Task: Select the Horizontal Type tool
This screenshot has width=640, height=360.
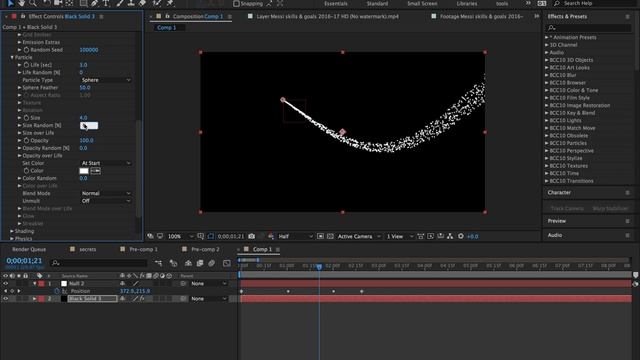Action: coord(106,3)
